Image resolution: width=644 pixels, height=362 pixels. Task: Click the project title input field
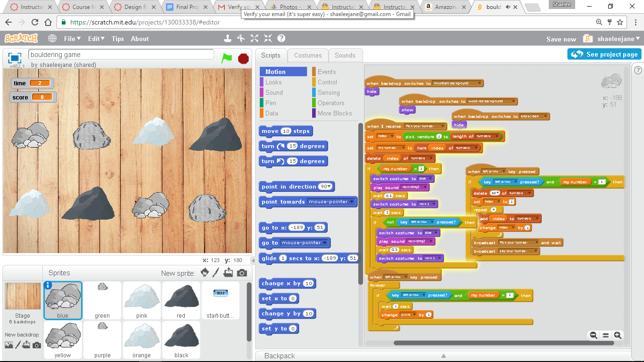click(x=121, y=55)
